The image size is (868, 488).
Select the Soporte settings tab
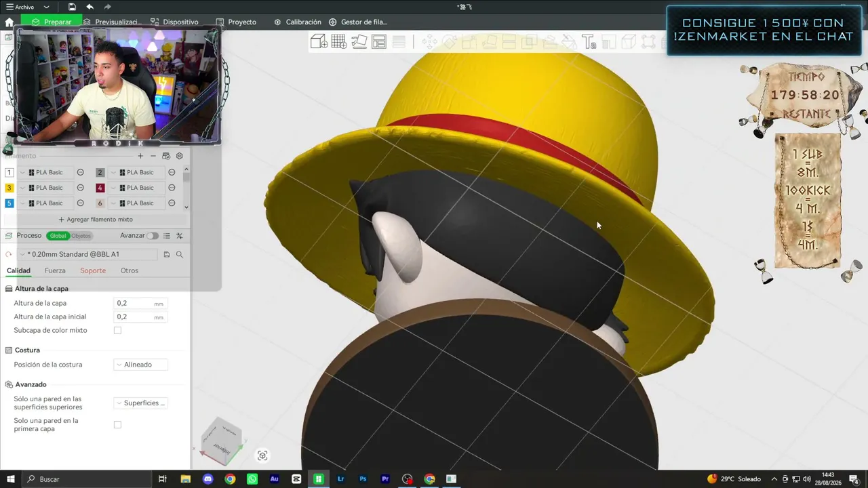tap(93, 270)
